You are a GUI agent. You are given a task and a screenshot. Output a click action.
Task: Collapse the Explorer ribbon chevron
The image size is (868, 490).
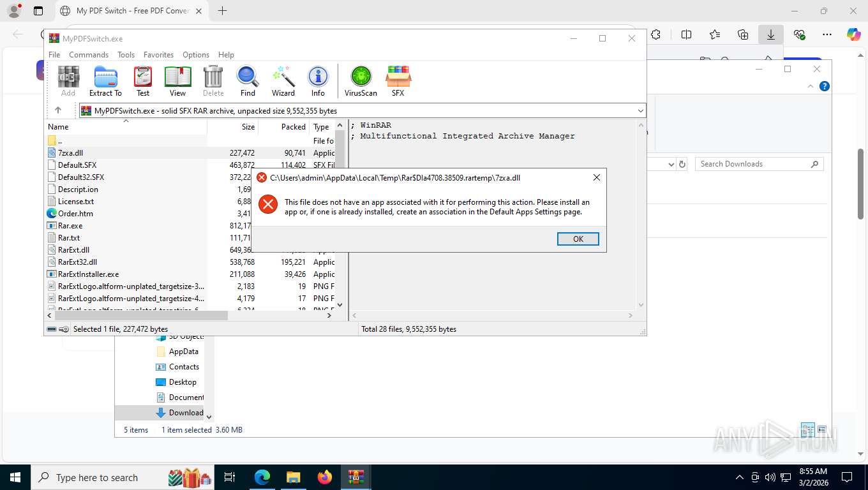[x=811, y=86]
